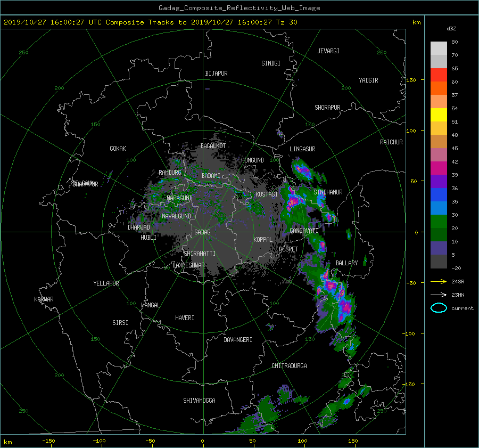Click the HOSPET city label
Screen dimensions: 479x448
(288, 249)
